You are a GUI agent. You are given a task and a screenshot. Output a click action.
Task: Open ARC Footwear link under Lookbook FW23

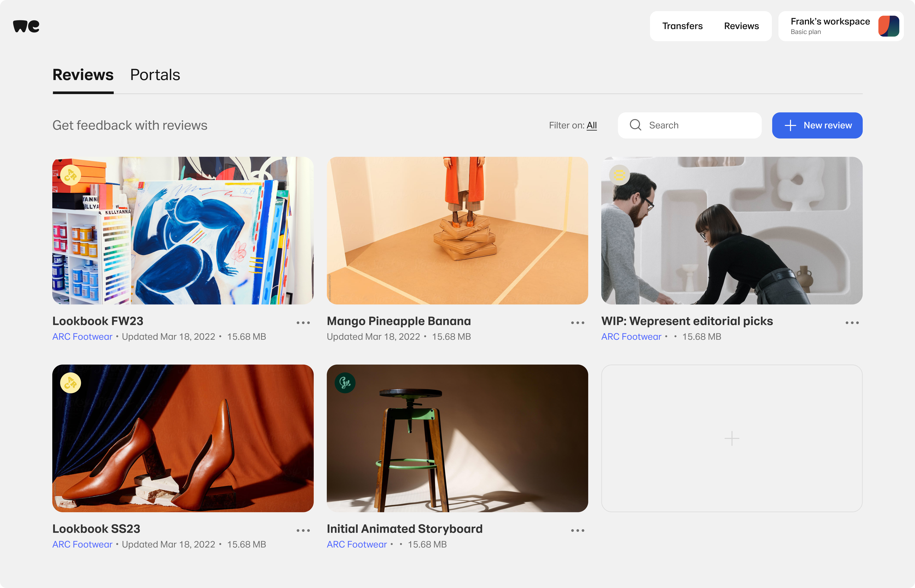(83, 337)
